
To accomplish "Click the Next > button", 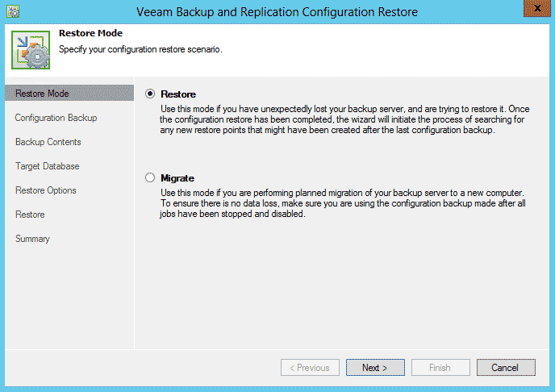I will [x=375, y=368].
